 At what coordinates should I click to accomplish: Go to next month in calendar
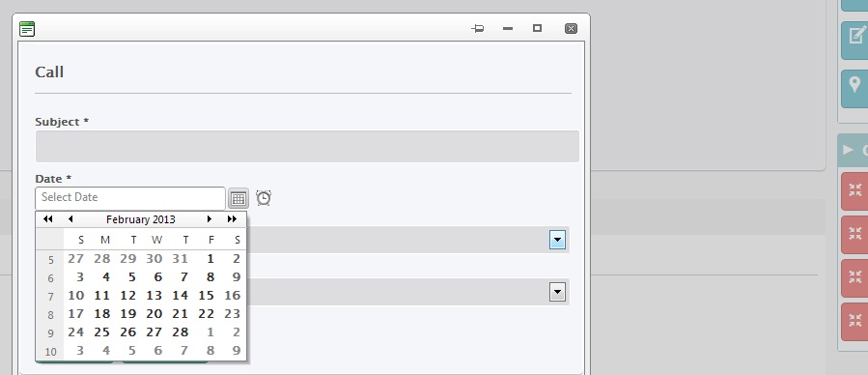pos(210,219)
